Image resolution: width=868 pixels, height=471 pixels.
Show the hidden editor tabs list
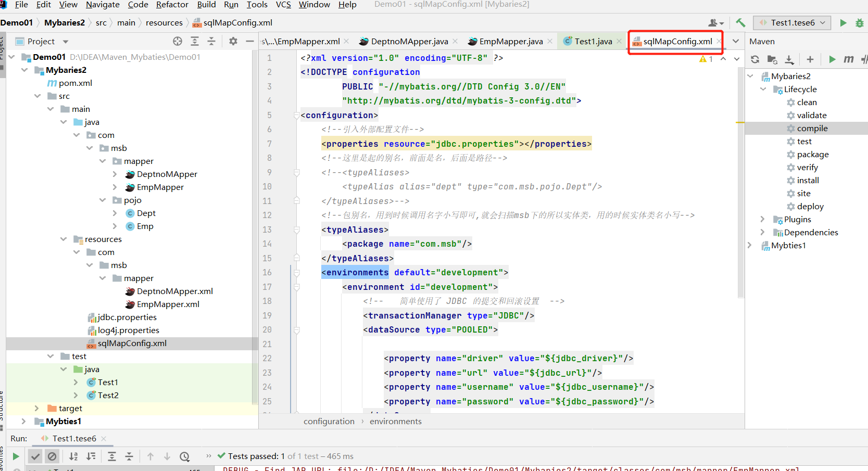[736, 41]
